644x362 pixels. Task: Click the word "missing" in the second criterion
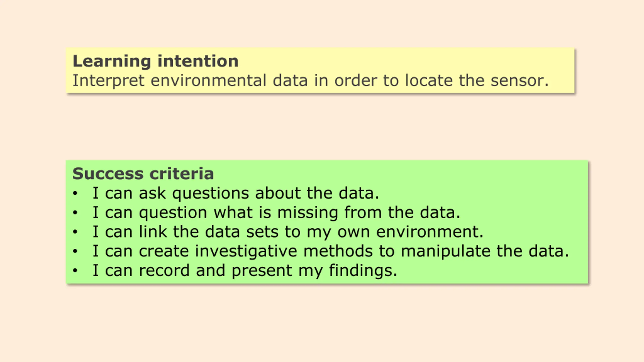click(307, 213)
